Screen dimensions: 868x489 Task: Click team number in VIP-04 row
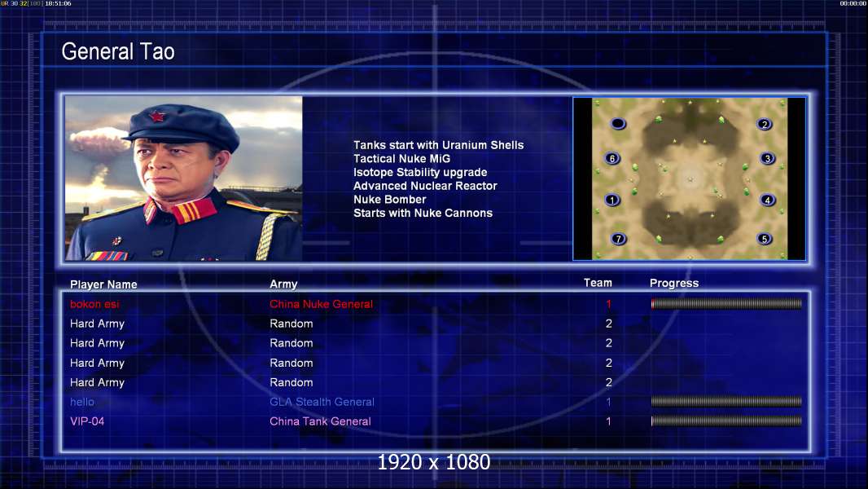point(608,421)
